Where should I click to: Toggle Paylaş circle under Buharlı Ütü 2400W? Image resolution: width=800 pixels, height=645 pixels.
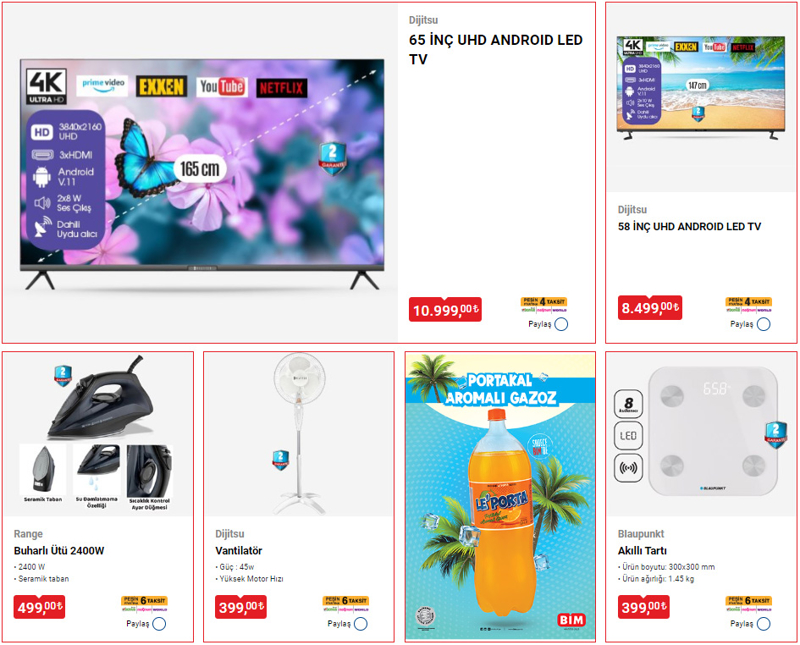(x=159, y=624)
